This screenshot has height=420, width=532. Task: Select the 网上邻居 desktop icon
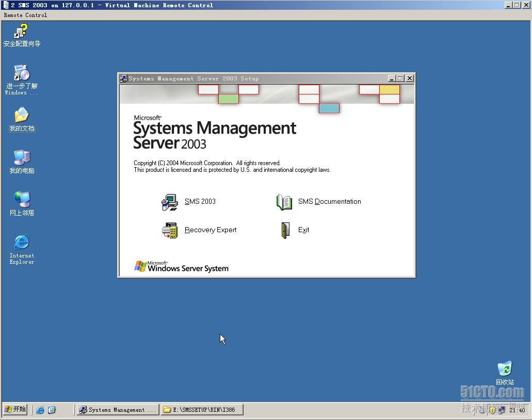pyautogui.click(x=22, y=204)
